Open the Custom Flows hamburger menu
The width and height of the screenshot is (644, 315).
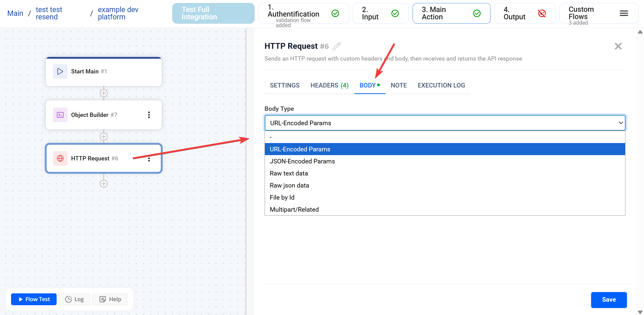click(x=624, y=13)
